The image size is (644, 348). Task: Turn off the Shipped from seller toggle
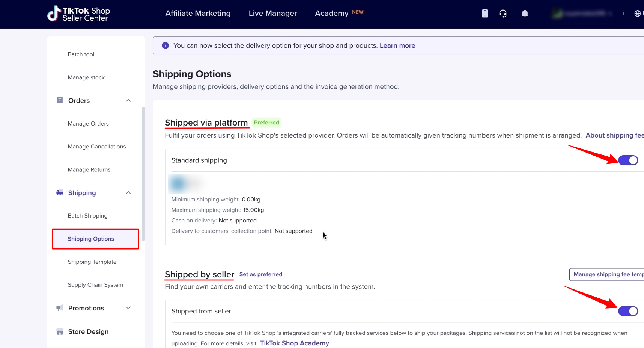click(628, 311)
